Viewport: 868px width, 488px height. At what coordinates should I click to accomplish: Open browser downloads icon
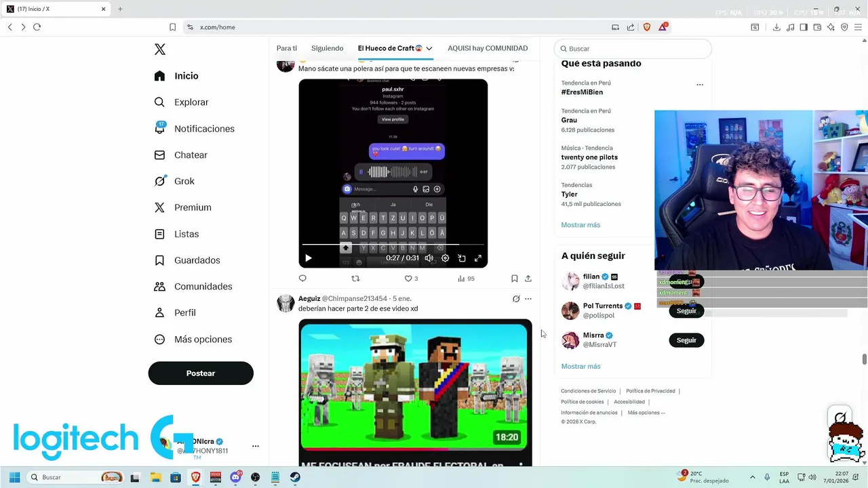pyautogui.click(x=776, y=27)
